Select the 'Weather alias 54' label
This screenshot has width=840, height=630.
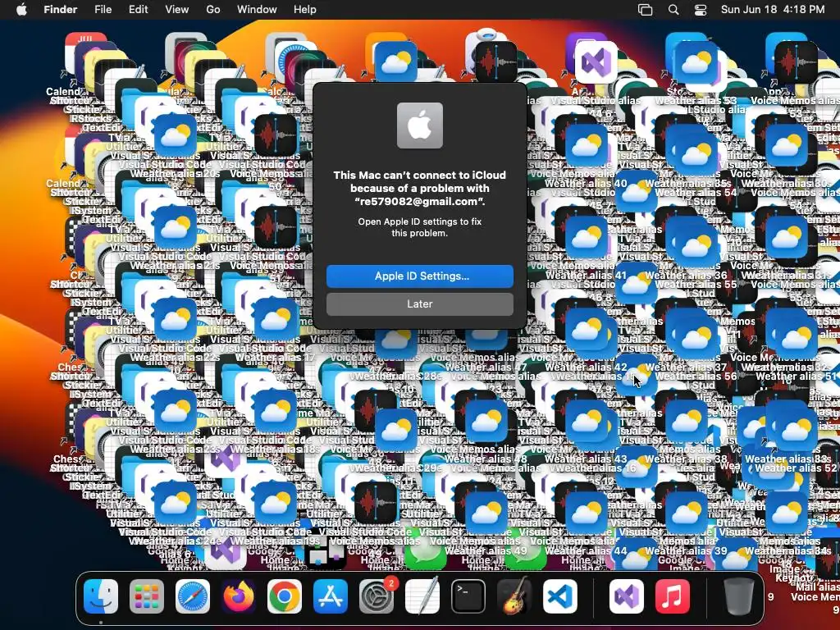[696, 192]
